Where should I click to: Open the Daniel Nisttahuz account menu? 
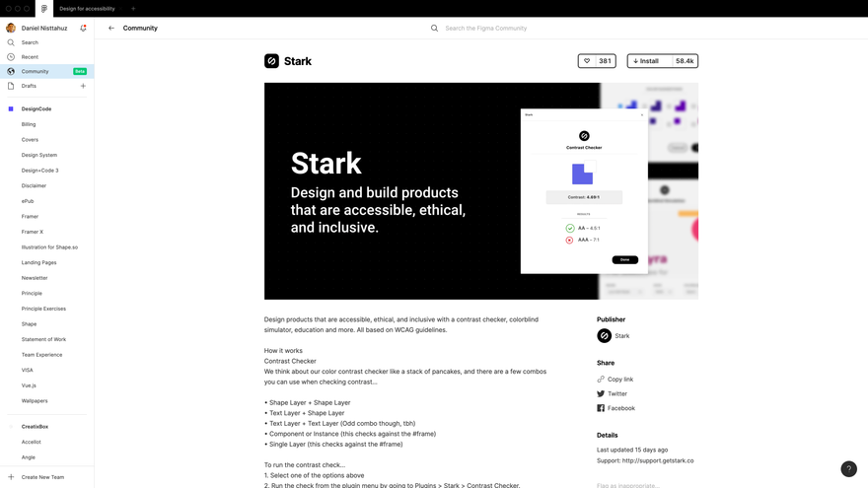coord(44,28)
